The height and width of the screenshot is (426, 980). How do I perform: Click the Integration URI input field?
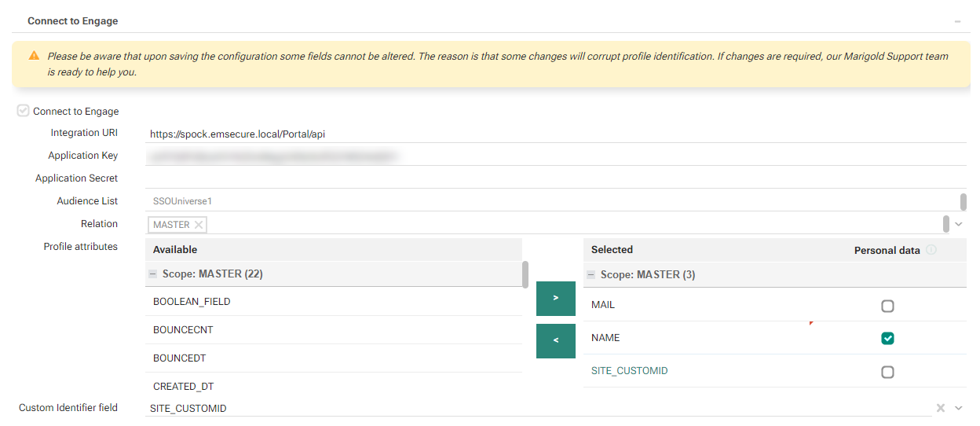click(550, 134)
